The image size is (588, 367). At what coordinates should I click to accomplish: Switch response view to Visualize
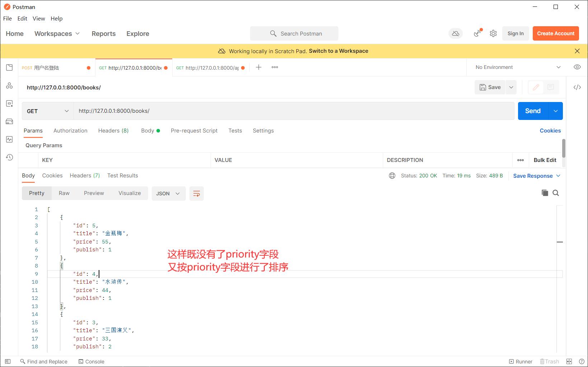click(130, 193)
